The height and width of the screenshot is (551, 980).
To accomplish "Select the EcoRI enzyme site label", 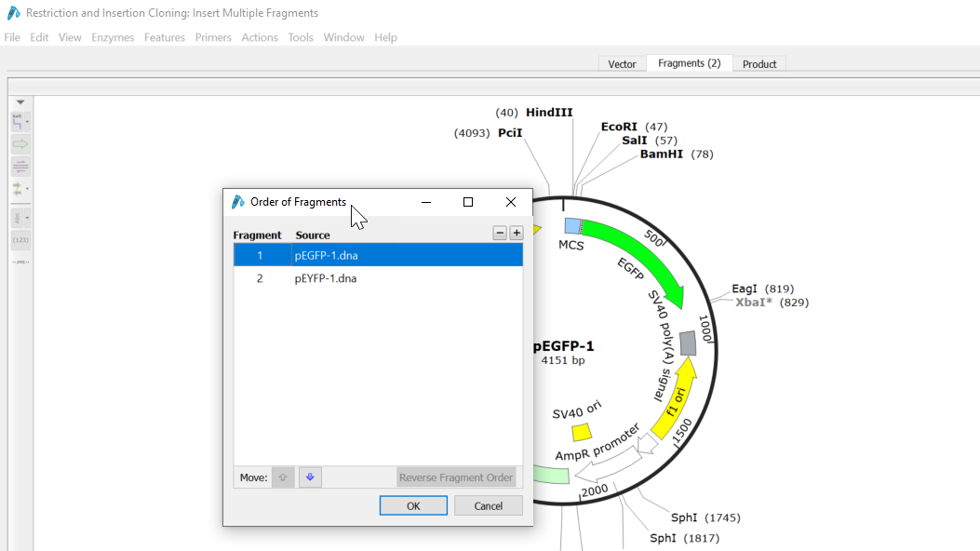I will [x=620, y=127].
